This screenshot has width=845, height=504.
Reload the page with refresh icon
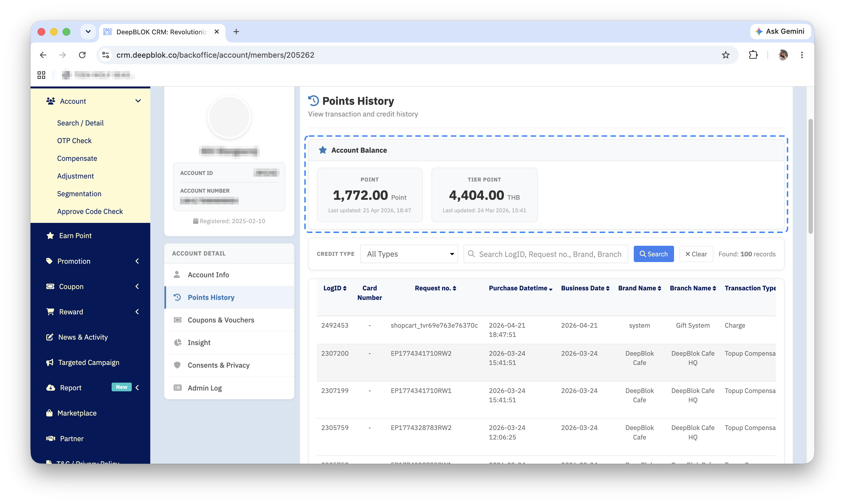(x=82, y=55)
